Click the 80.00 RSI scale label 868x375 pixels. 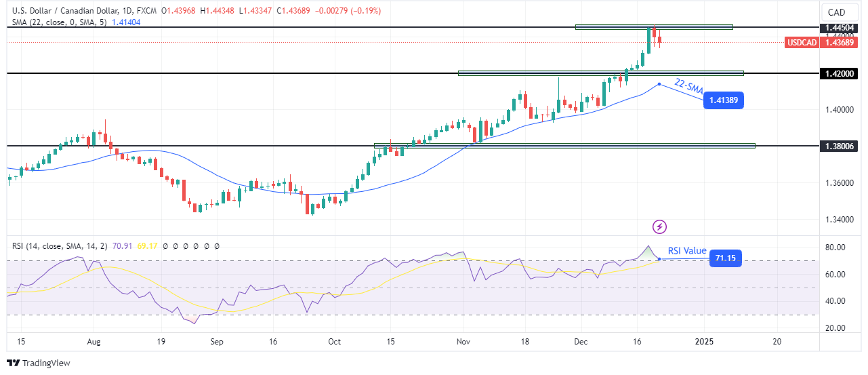click(x=835, y=248)
